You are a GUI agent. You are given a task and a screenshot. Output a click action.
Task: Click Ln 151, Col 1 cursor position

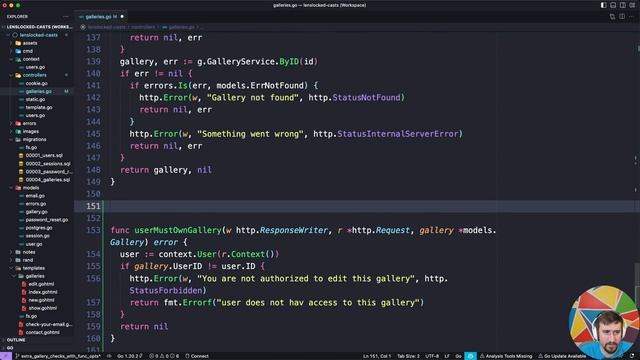click(x=376, y=356)
